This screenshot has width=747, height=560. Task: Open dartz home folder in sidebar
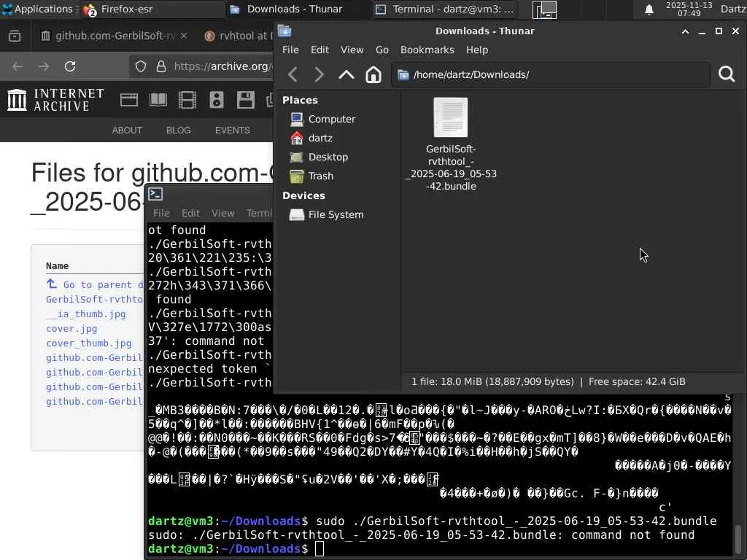pyautogui.click(x=311, y=138)
